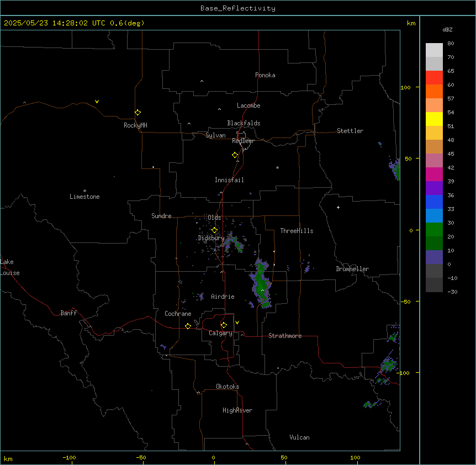Click the dark blue 33-36 dBZ legend swatch
The image size is (476, 465).
[434, 202]
